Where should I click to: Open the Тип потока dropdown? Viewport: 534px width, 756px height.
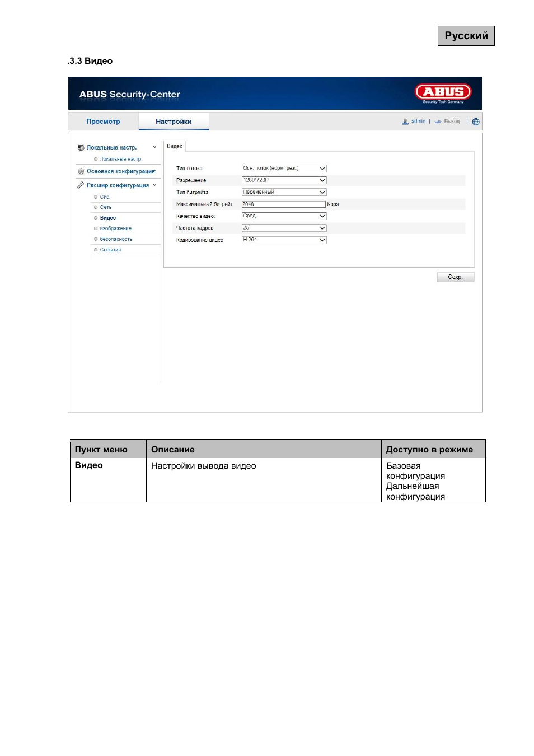point(284,169)
